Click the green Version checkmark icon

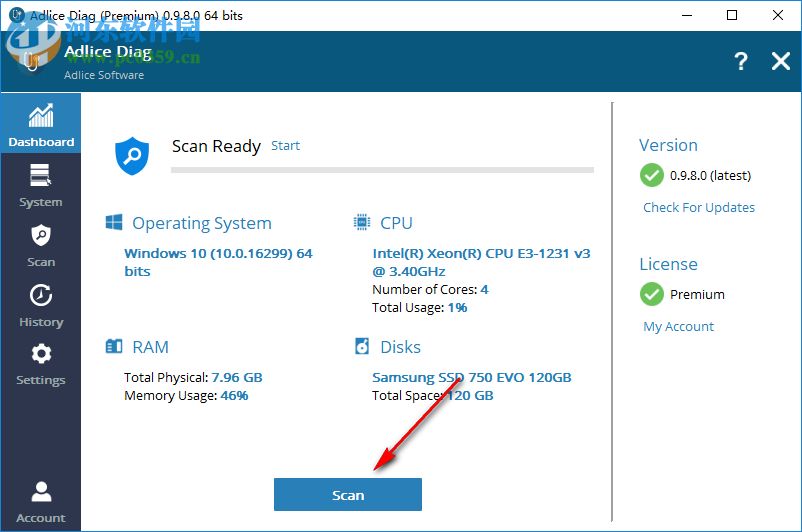click(x=652, y=175)
